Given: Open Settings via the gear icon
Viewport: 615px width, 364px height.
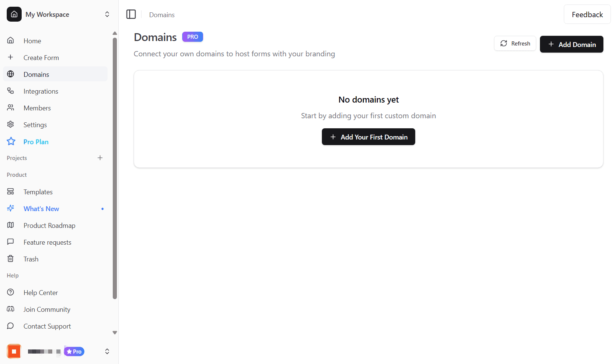Looking at the screenshot, I should click(x=10, y=124).
